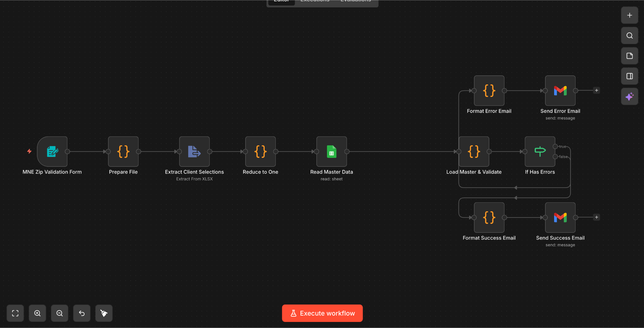Open the Send Success Email Gmail node

click(x=560, y=217)
